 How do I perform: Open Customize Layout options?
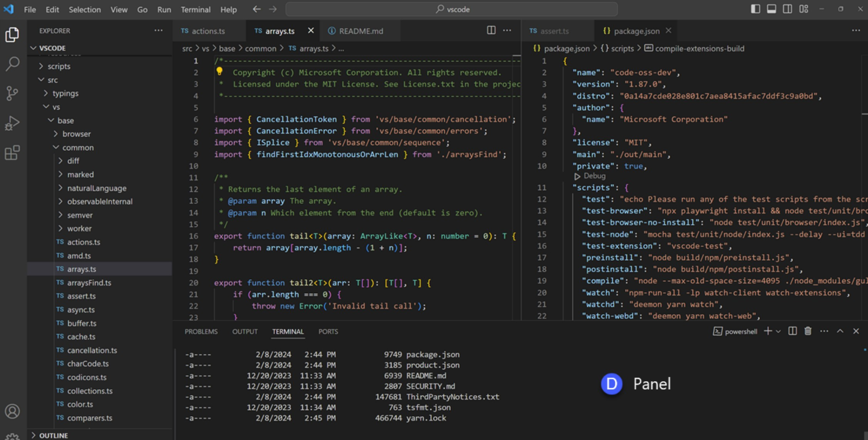click(x=803, y=9)
